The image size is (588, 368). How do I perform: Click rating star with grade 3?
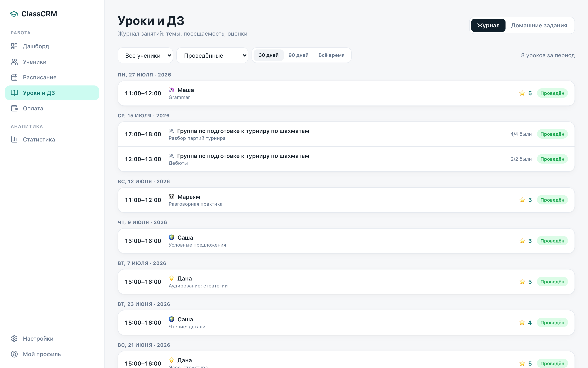click(522, 241)
